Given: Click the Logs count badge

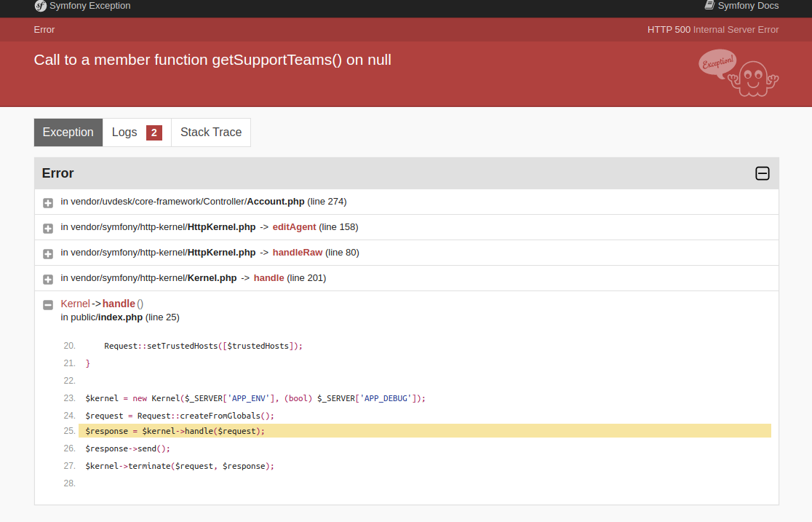Looking at the screenshot, I should point(154,133).
